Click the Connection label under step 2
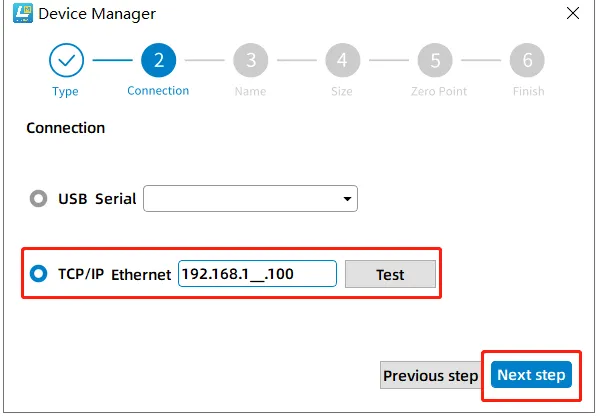The image size is (601, 418). click(x=158, y=91)
